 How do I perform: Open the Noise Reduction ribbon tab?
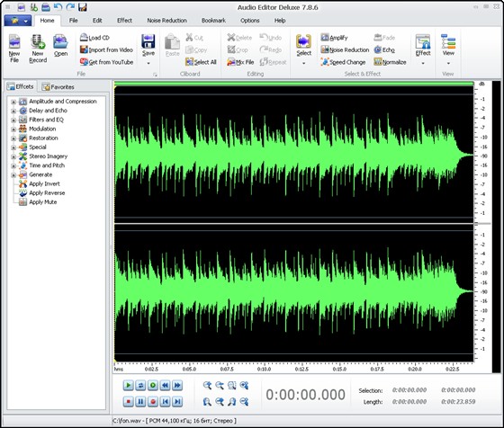[x=166, y=20]
